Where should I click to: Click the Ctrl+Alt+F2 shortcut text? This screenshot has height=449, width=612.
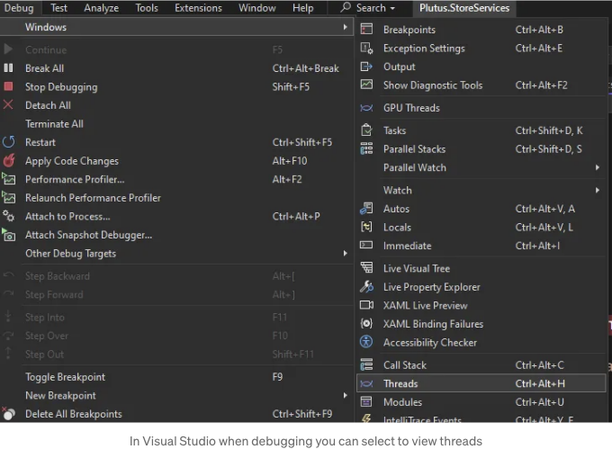(541, 85)
